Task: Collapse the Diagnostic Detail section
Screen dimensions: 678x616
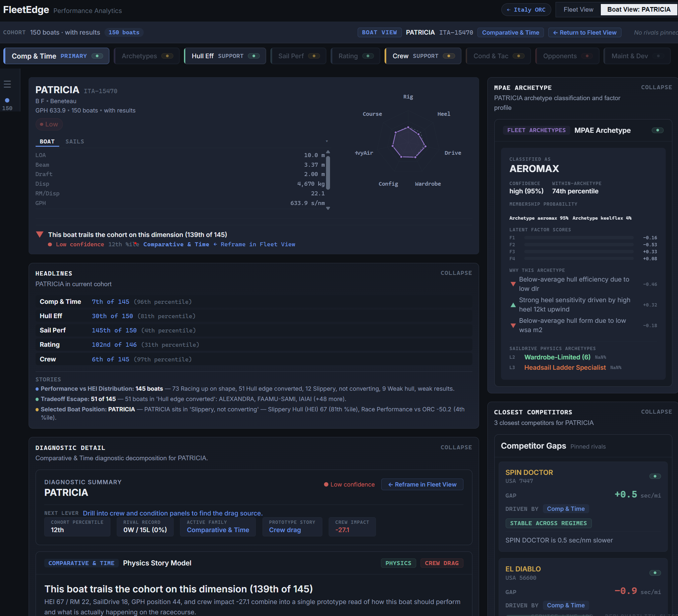Action: coord(456,447)
